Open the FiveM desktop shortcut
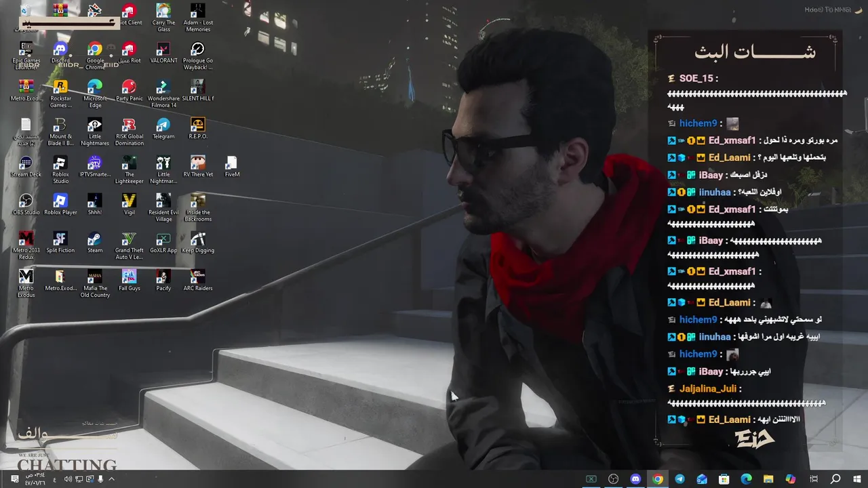Screen dimensions: 868x488 click(x=232, y=167)
